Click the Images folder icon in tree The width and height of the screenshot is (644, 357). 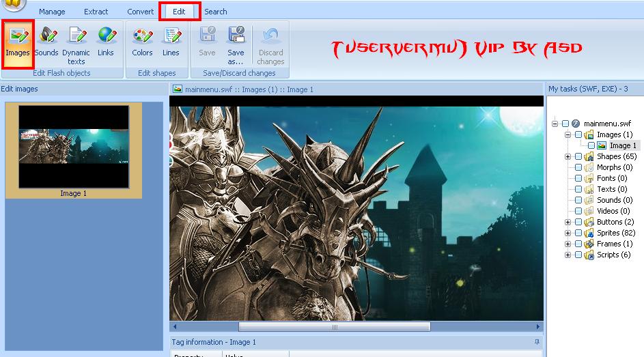click(589, 134)
